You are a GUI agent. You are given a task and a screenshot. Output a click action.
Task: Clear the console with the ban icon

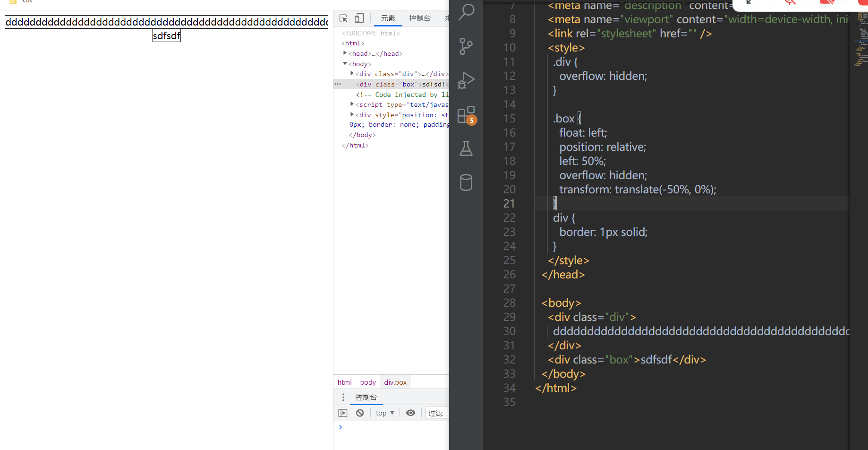[x=360, y=413]
